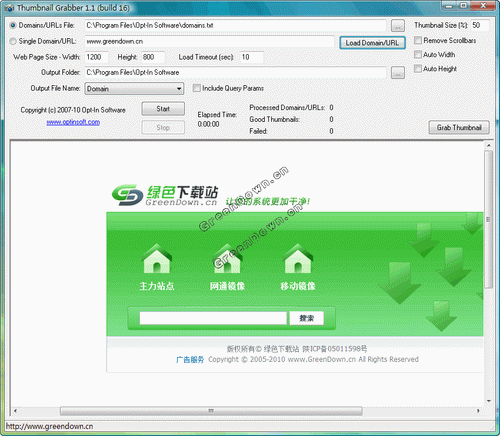The image size is (500, 436).
Task: Click the scroll down arrow in preview
Action: coord(488,401)
